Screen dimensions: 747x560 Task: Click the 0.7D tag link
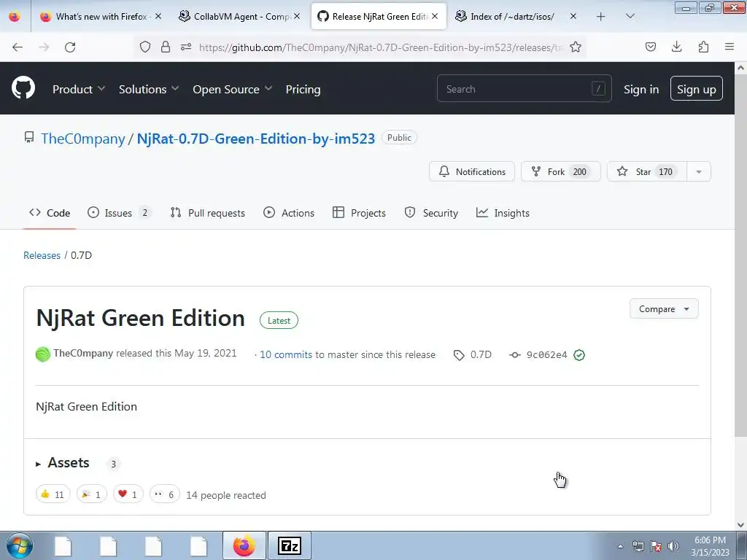[x=473, y=355]
